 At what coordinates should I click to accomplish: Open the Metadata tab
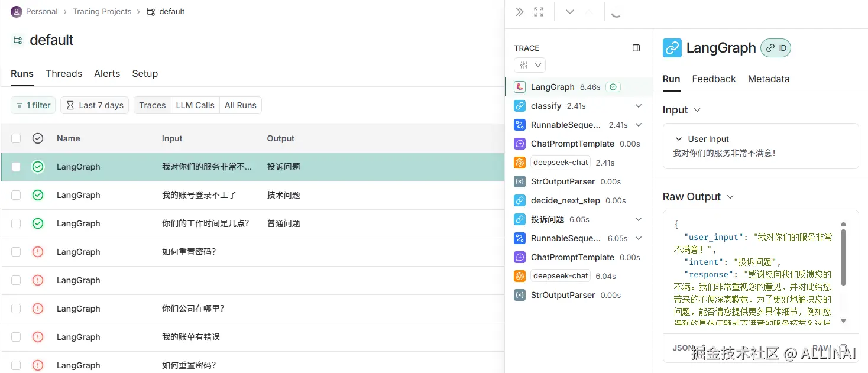[769, 79]
